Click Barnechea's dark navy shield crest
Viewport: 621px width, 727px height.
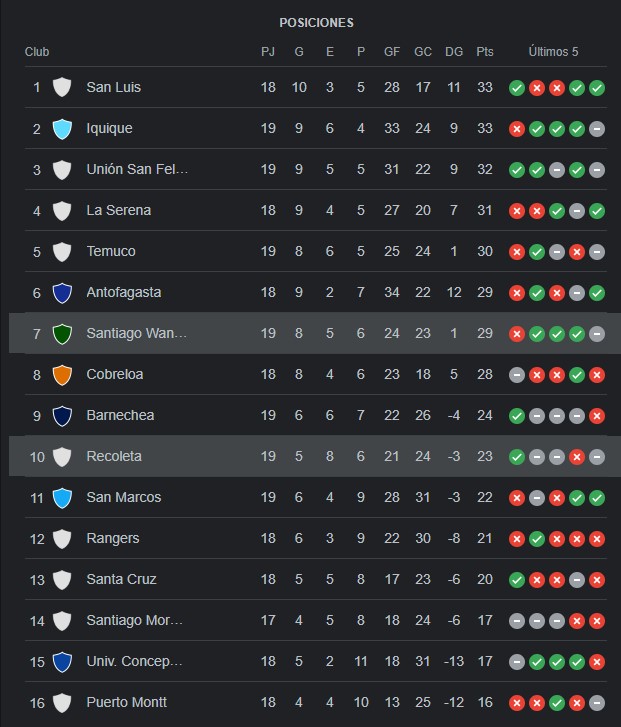(x=62, y=416)
